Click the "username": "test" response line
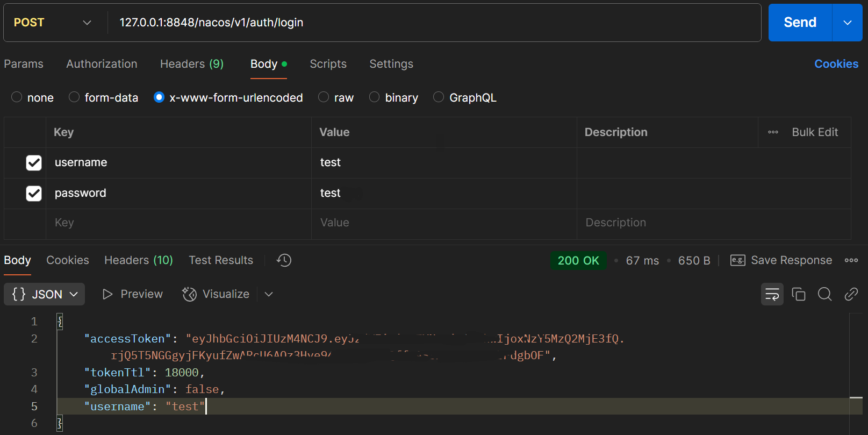This screenshot has width=868, height=435. [x=144, y=407]
